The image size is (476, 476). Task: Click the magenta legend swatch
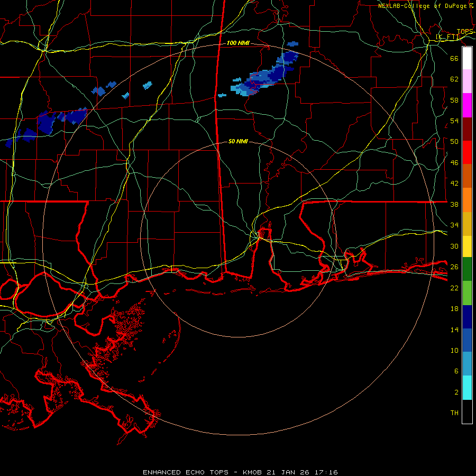click(467, 105)
